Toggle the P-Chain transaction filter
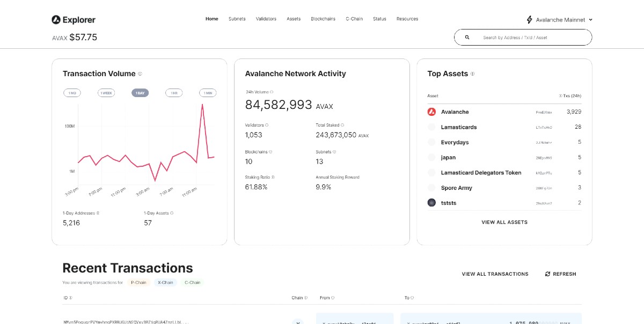This screenshot has width=644, height=324. click(138, 283)
